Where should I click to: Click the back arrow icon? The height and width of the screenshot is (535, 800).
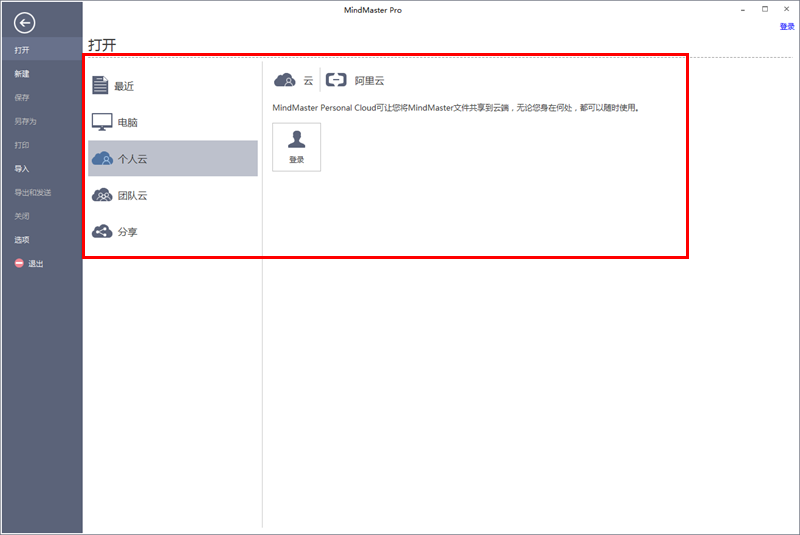(24, 23)
